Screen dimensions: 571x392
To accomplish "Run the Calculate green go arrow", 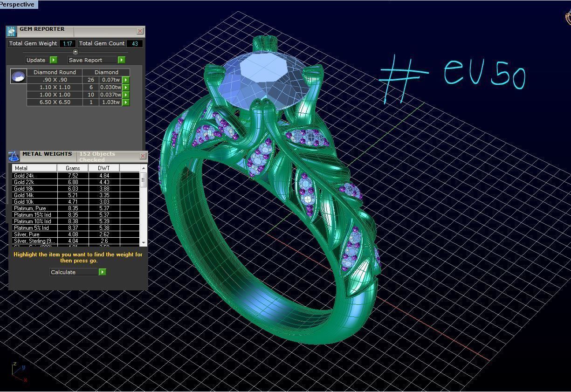I will point(102,272).
